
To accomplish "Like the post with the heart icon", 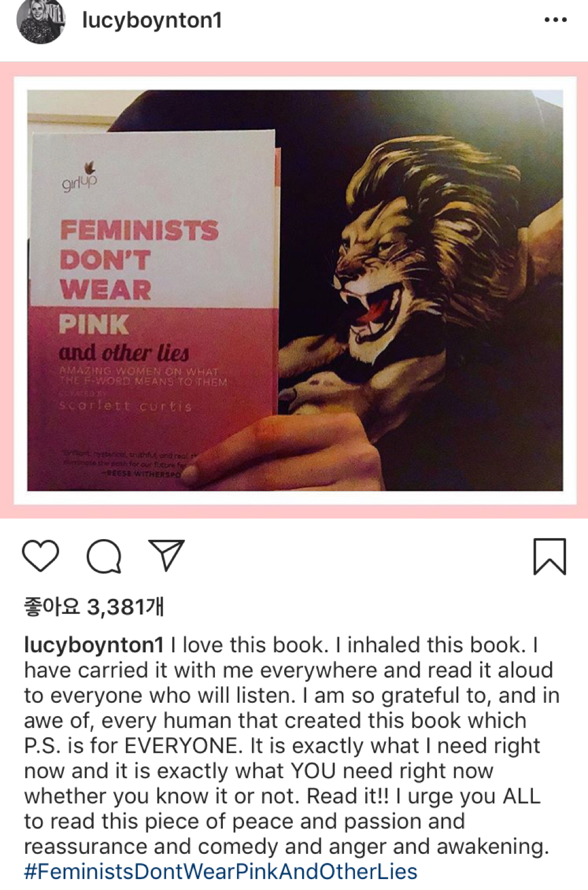I will point(40,556).
